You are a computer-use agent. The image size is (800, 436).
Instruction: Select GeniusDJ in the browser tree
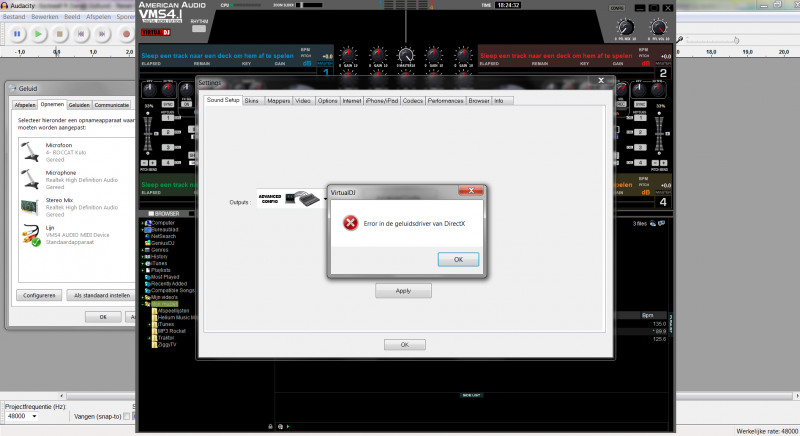point(160,243)
